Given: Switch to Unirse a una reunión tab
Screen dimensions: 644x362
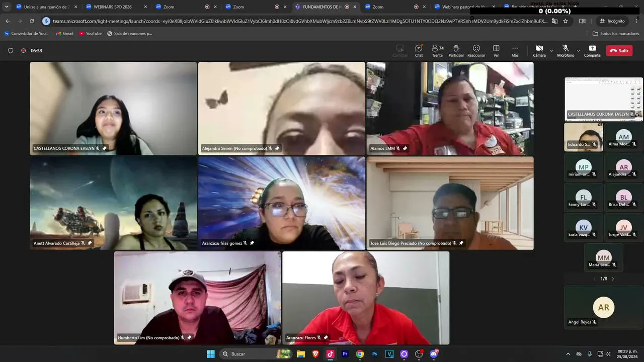Looking at the screenshot, I should pos(46,7).
